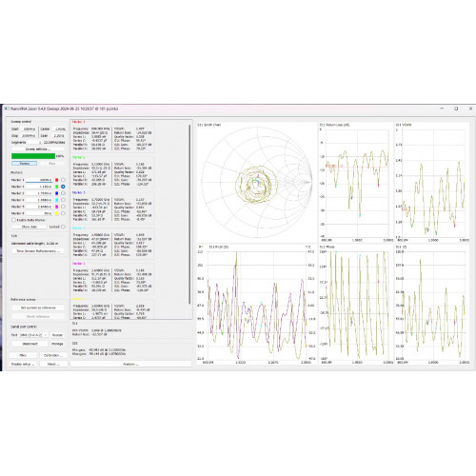Image resolution: width=476 pixels, height=476 pixels.
Task: Maximize the NanoVNA Saver window
Action: (456, 109)
